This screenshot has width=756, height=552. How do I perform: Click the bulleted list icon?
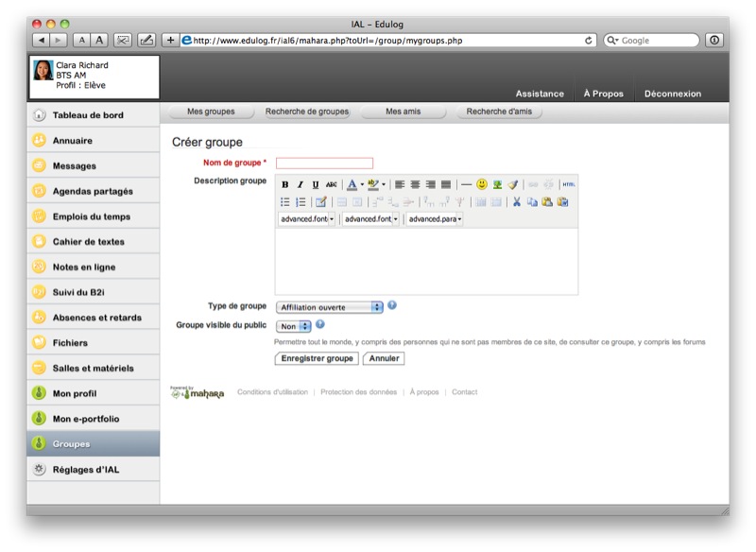tap(285, 201)
